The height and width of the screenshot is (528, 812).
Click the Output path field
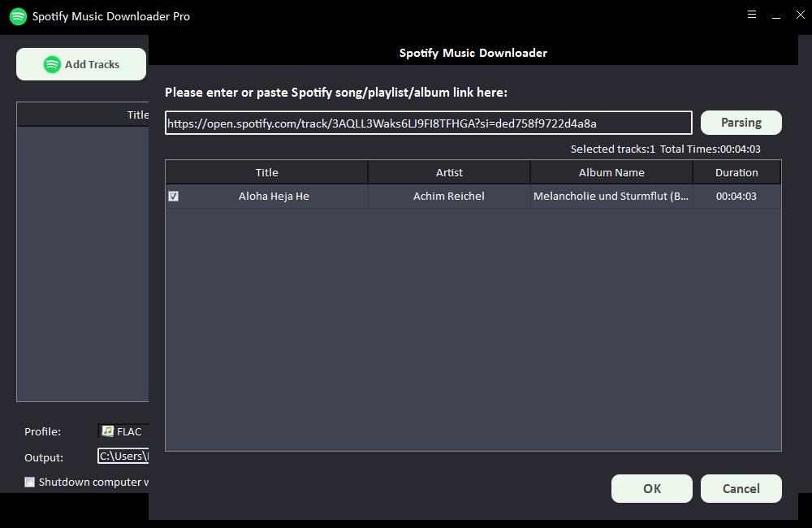(x=123, y=457)
